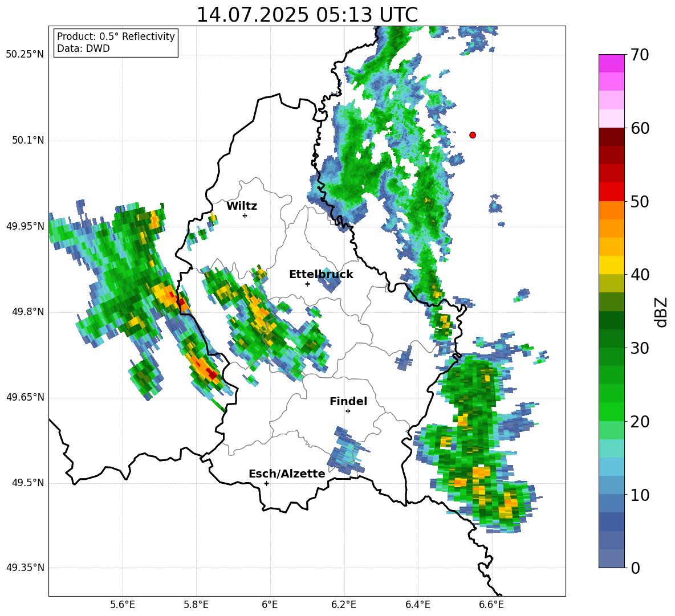This screenshot has height=616, width=675.
Task: Click the dBZ colorbar axis label
Action: pyautogui.click(x=662, y=312)
